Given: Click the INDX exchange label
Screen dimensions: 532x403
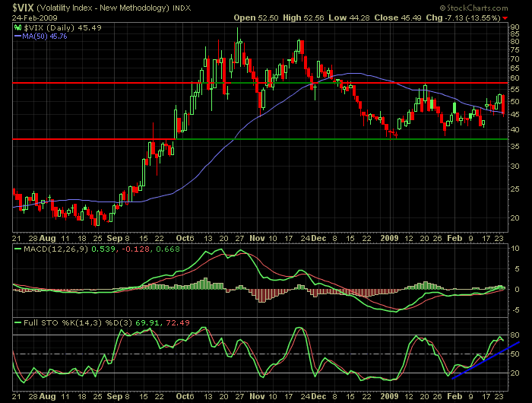Looking at the screenshot, I should tap(182, 8).
